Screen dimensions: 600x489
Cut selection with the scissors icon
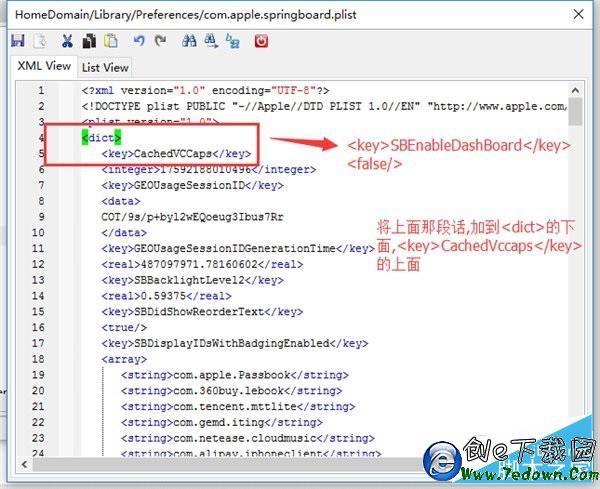pos(67,41)
